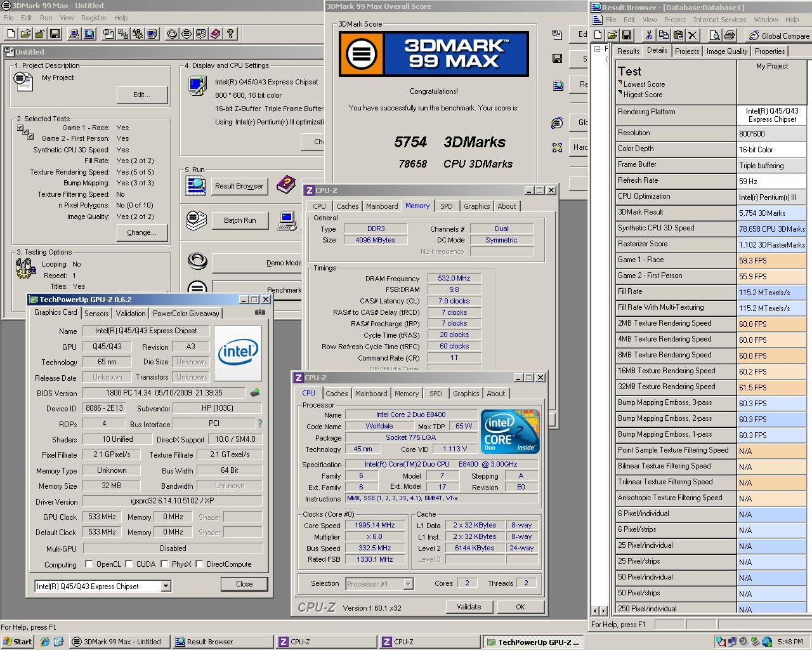812x650 pixels.
Task: Click yellow question mark icon in 3DMark toolbar
Action: pyautogui.click(x=230, y=34)
